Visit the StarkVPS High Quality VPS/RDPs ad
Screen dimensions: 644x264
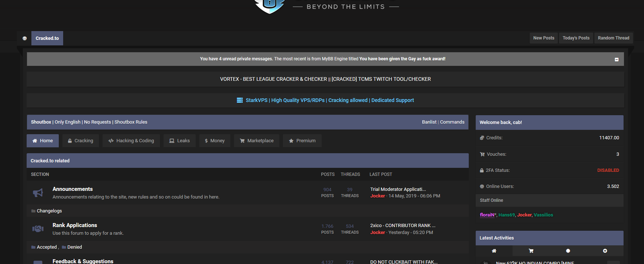click(330, 100)
